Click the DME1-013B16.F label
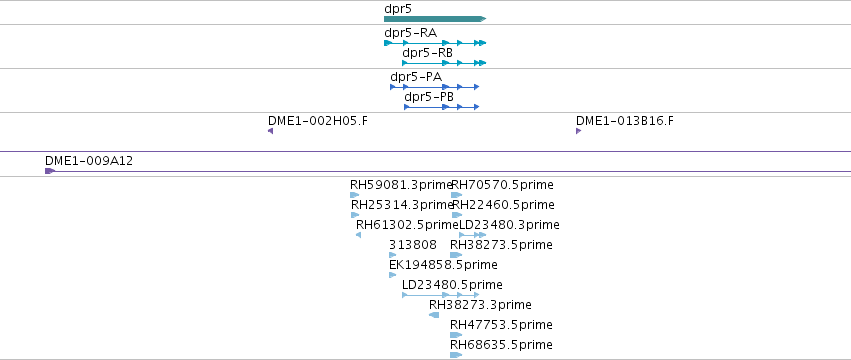The image size is (851, 360). 625,121
